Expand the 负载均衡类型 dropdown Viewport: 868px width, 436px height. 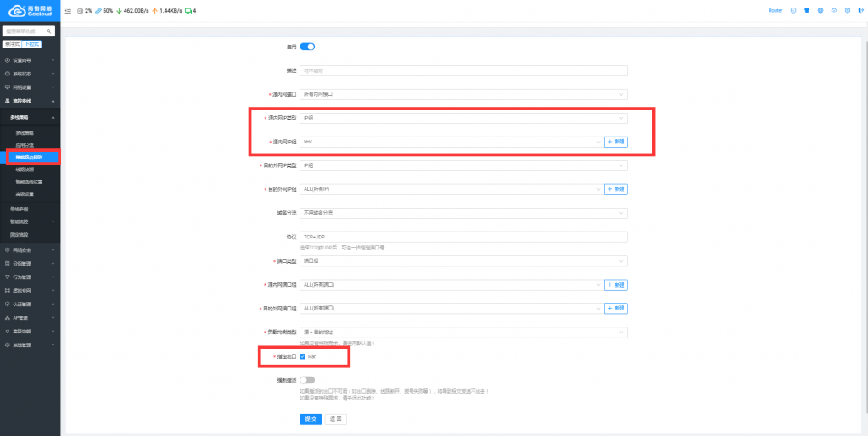click(463, 332)
